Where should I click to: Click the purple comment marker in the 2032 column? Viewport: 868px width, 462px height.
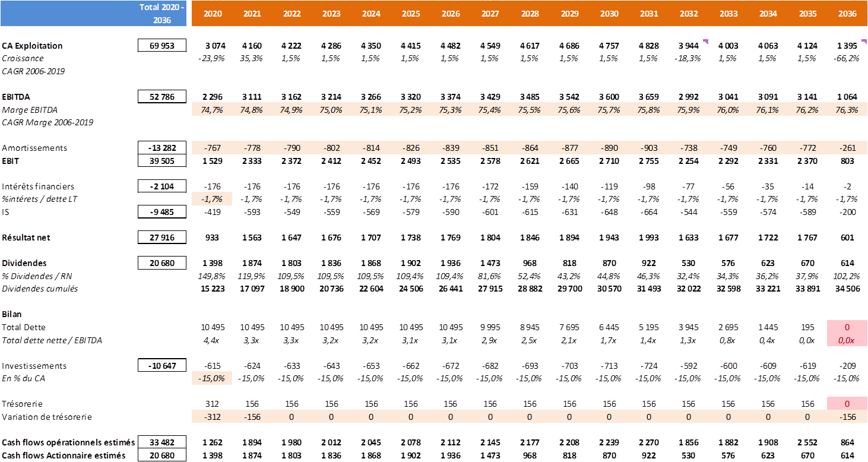pos(705,41)
